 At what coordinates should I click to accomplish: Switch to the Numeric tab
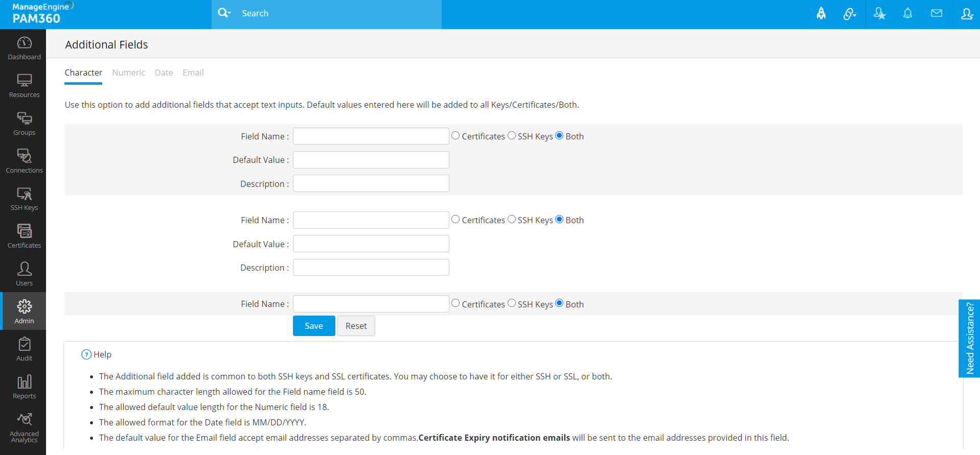coord(128,73)
